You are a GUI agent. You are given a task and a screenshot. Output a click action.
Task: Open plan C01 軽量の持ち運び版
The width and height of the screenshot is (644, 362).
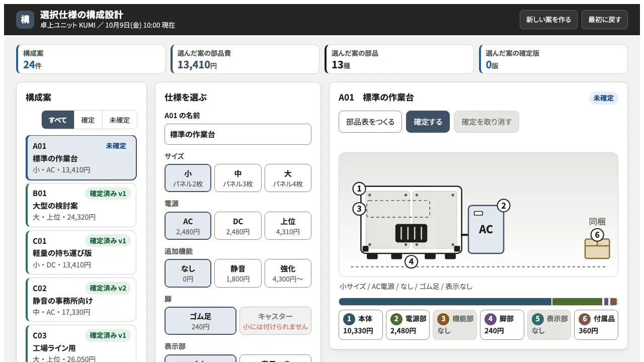coord(81,252)
